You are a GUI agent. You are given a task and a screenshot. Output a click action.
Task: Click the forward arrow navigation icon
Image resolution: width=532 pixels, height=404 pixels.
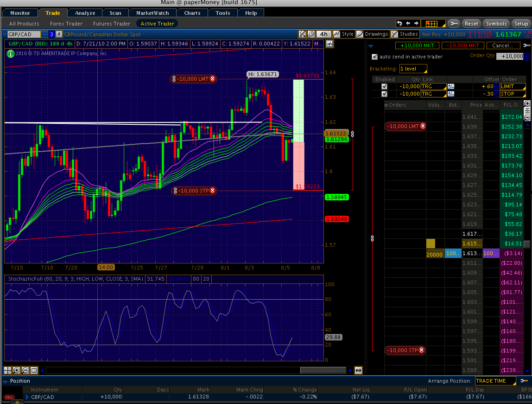pos(416,24)
